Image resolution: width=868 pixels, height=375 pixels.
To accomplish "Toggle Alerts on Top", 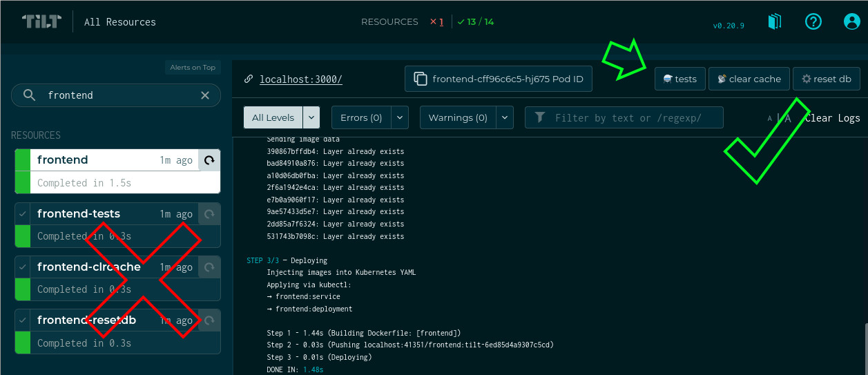I will (x=193, y=67).
